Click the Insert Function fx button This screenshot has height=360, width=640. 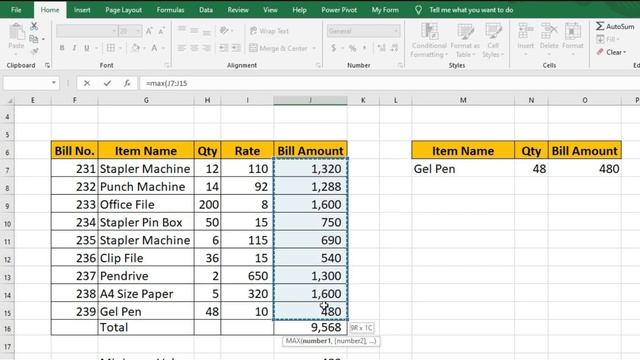point(127,83)
